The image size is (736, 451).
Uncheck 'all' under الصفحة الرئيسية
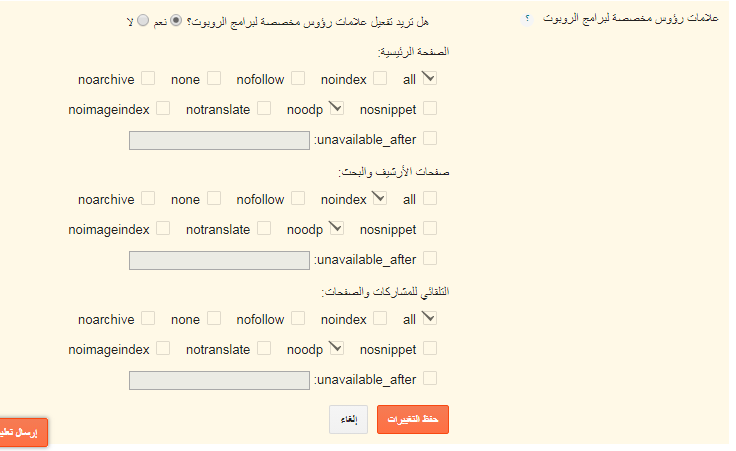(x=429, y=78)
